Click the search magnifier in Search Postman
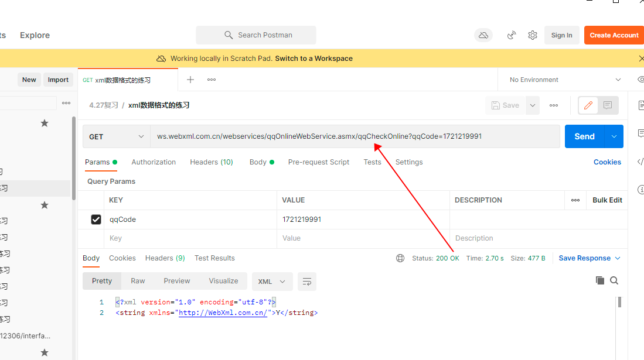Image resolution: width=644 pixels, height=360 pixels. [229, 35]
